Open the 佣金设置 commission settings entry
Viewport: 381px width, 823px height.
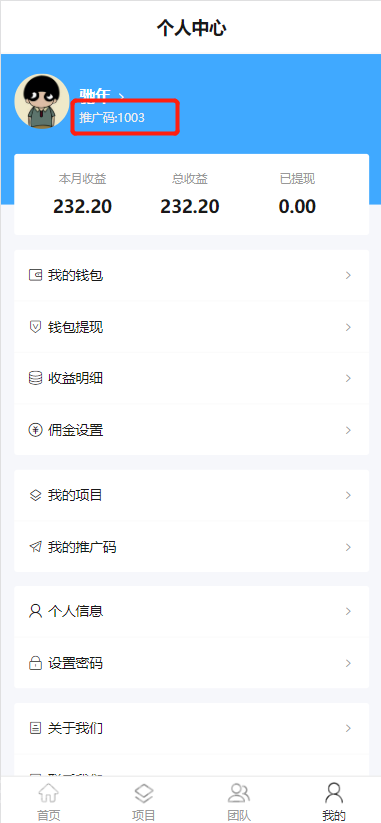coord(191,430)
